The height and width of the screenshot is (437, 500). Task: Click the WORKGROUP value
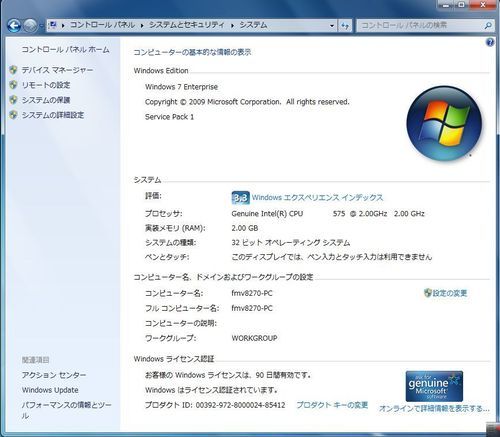click(254, 338)
